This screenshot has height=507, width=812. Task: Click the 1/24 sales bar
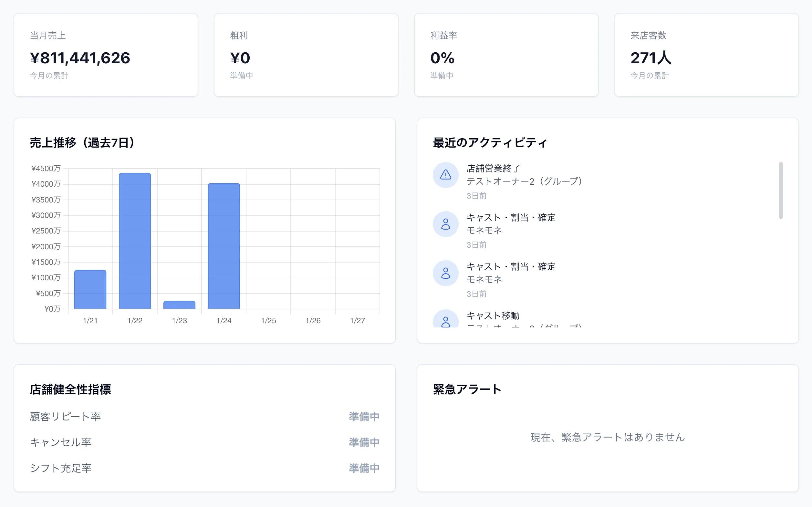pos(224,246)
